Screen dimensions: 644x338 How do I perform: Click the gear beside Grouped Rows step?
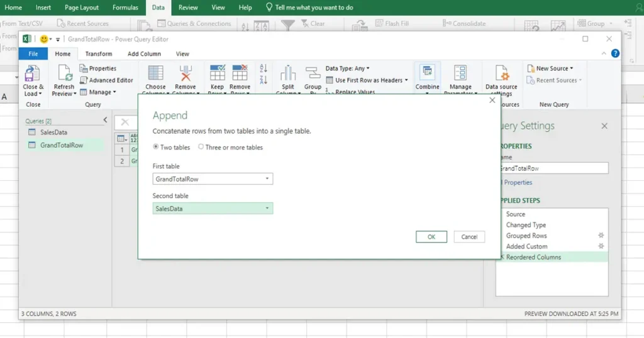[x=601, y=236]
